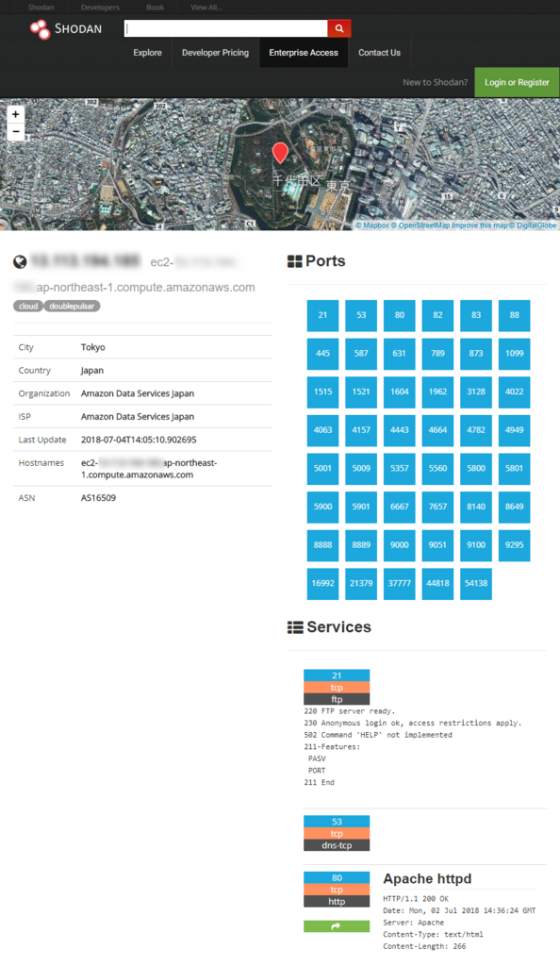The width and height of the screenshot is (560, 966).
Task: Zoom in on the map
Action: click(x=15, y=114)
